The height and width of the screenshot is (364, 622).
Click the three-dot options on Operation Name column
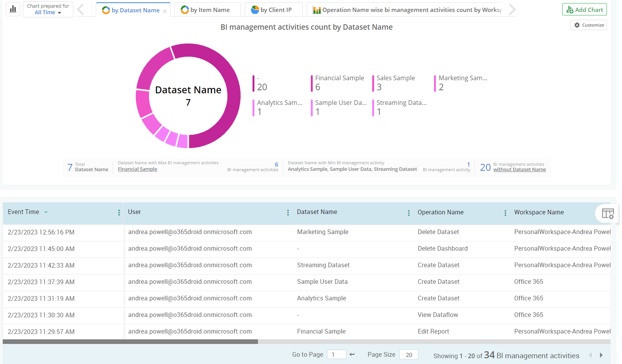505,212
